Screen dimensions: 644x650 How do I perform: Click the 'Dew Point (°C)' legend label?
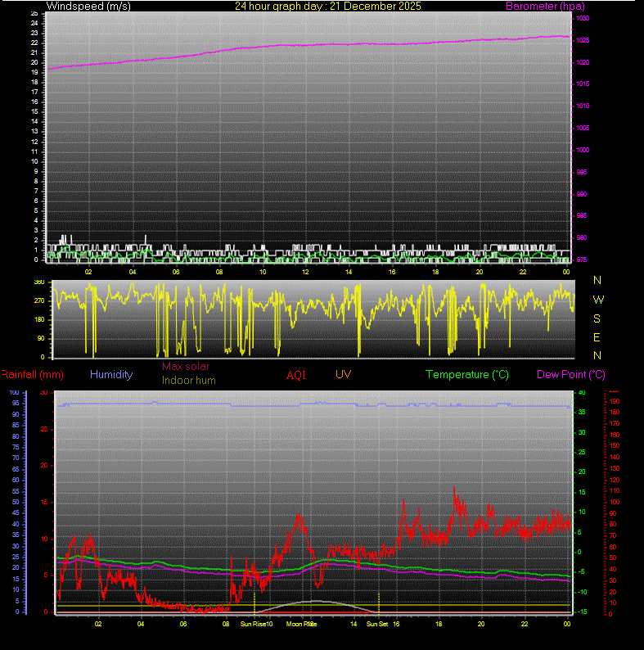pos(571,375)
